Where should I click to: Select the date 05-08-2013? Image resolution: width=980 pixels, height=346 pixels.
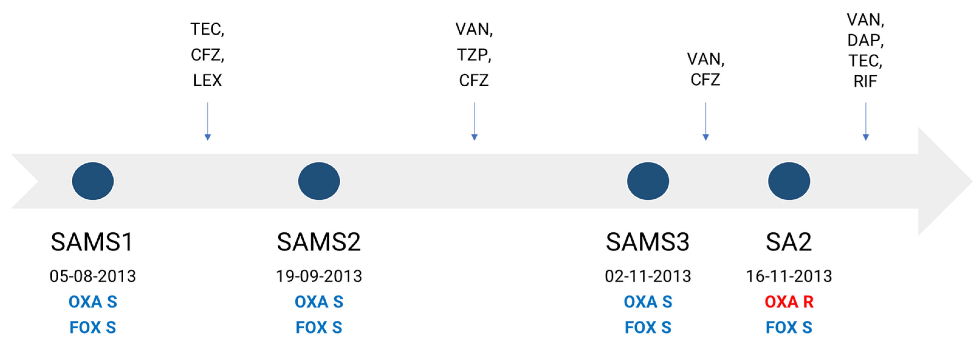[x=92, y=276]
